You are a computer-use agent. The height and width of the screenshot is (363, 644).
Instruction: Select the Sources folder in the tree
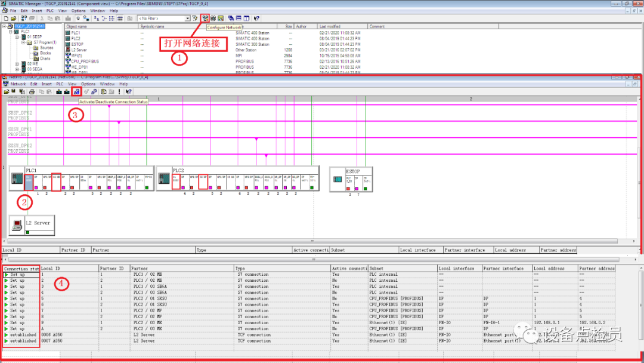point(47,48)
